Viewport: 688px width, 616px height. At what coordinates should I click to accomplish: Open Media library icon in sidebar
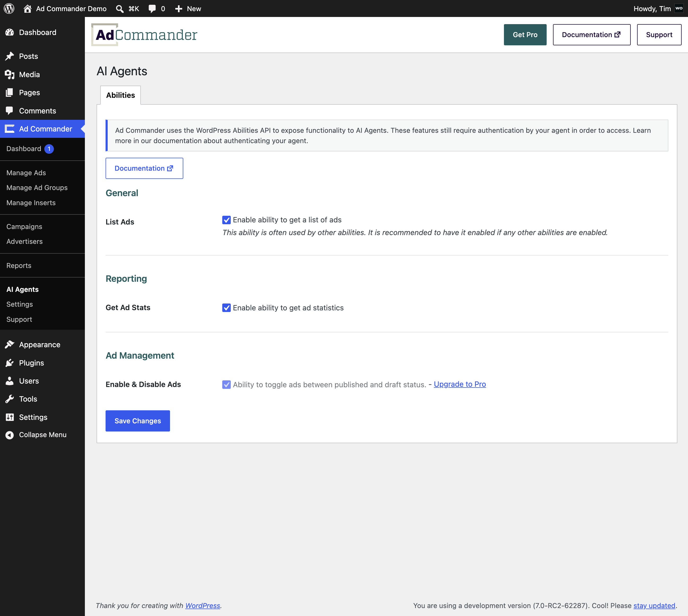tap(10, 74)
